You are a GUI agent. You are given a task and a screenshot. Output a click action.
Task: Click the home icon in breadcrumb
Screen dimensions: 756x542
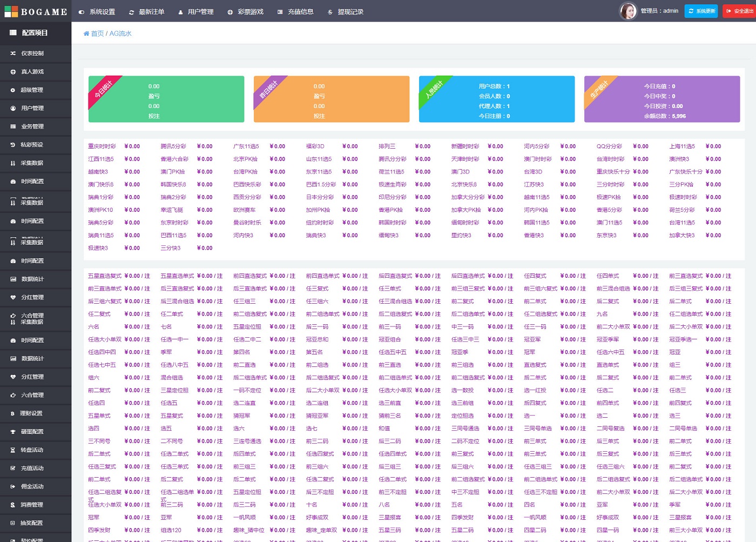pos(86,34)
